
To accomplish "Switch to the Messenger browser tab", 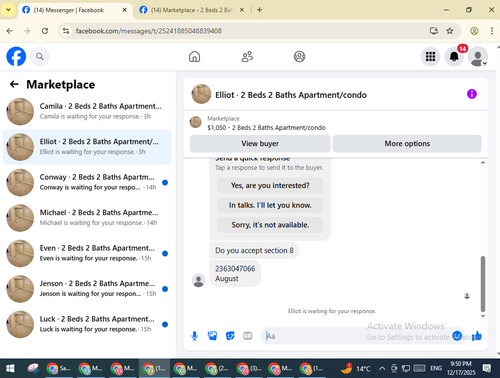I will [74, 10].
